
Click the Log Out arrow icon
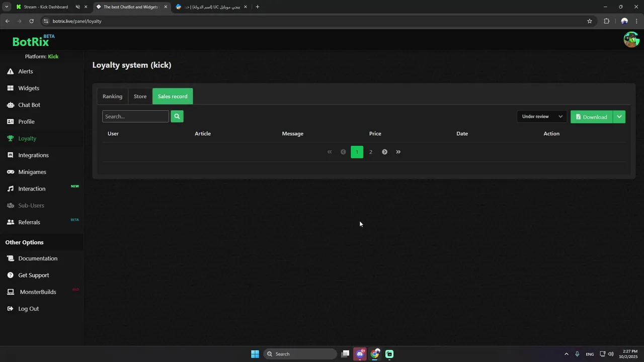(x=11, y=309)
